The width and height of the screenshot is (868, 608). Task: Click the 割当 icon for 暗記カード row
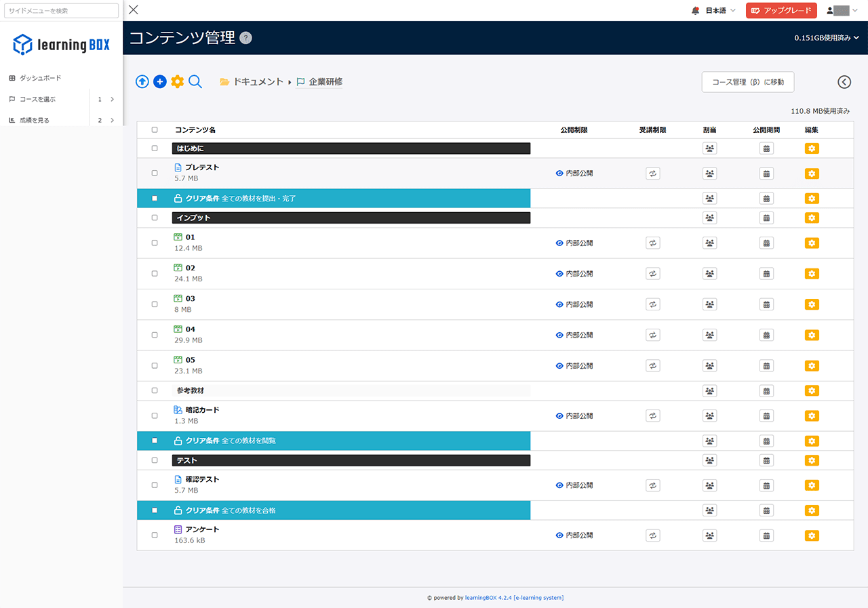pyautogui.click(x=709, y=416)
